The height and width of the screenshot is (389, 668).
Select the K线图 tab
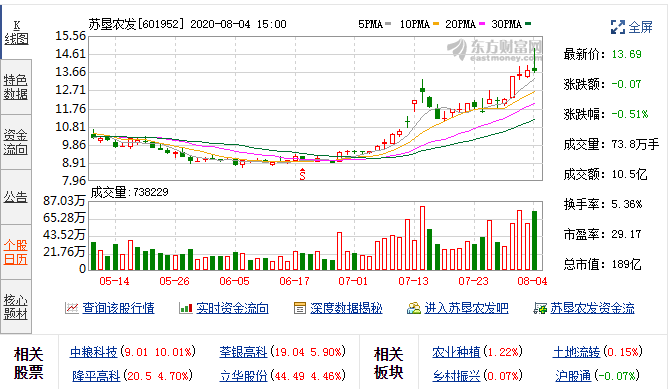16,32
